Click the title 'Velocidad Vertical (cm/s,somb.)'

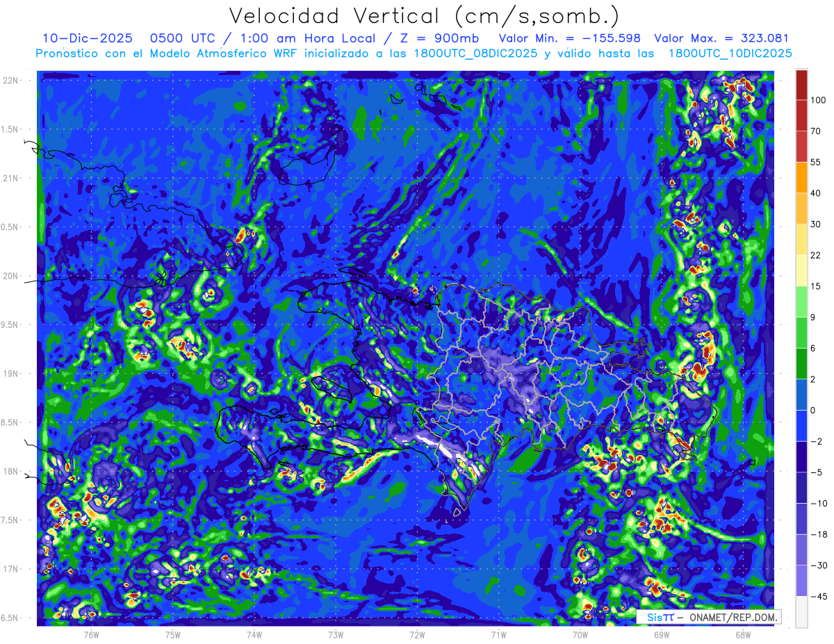(424, 16)
